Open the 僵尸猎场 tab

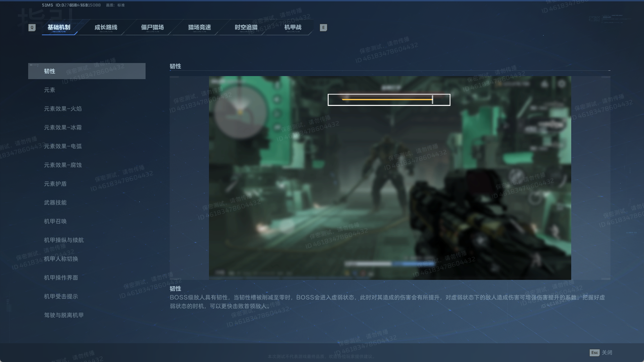152,27
